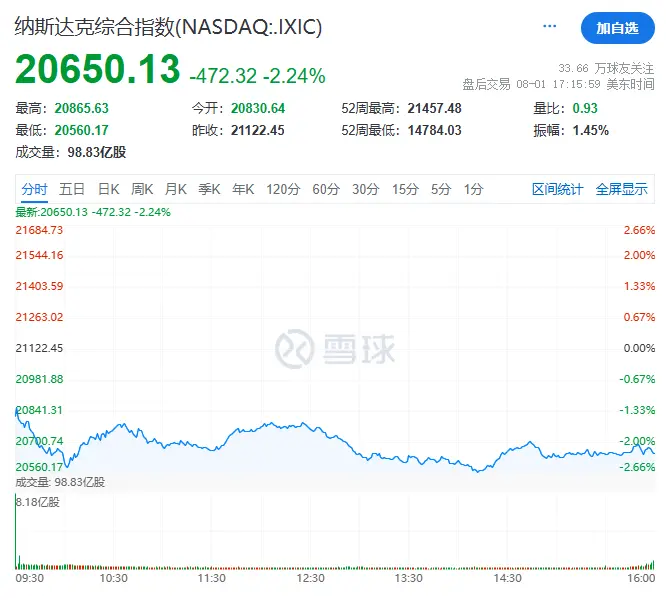Click the 11:30 time axis label
The image size is (666, 600).
pos(212,578)
